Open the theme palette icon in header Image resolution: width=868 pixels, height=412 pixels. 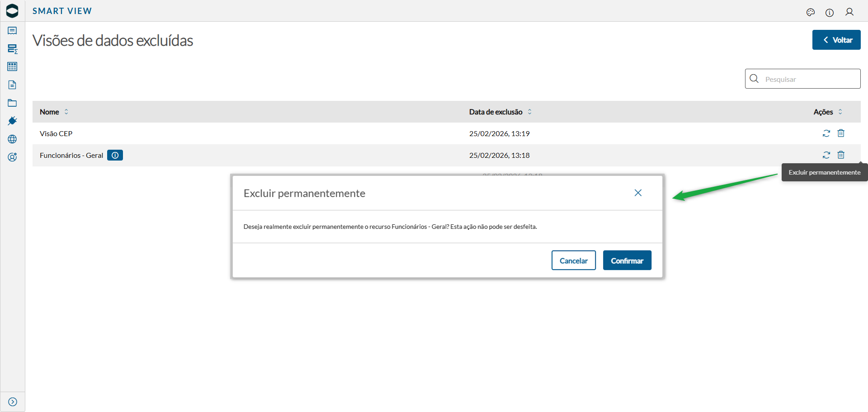point(811,12)
